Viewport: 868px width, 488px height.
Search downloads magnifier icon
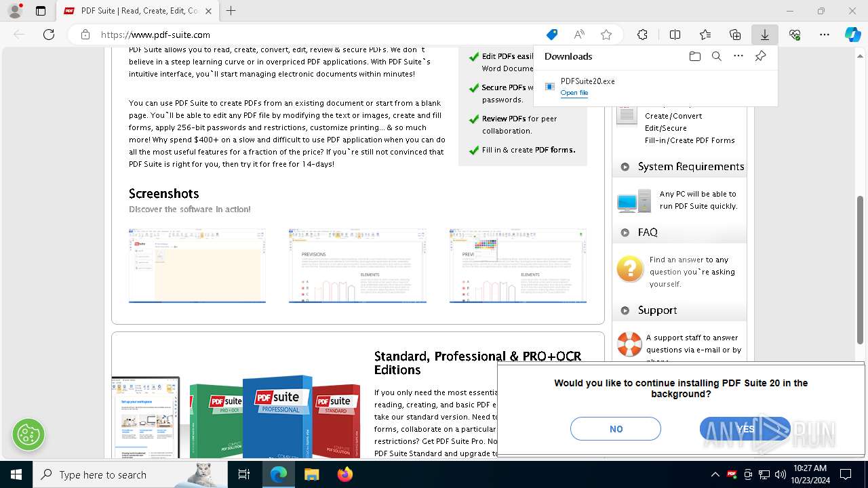tap(716, 56)
